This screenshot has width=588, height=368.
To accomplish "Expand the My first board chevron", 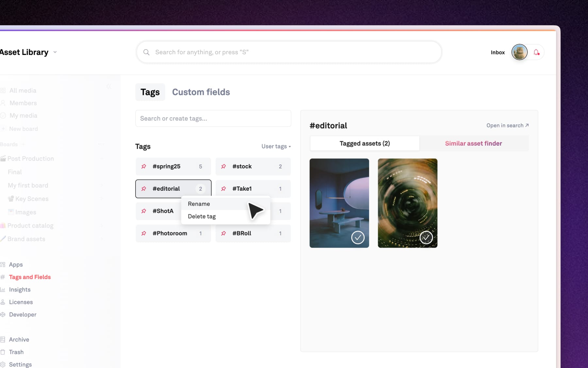I will point(102,185).
